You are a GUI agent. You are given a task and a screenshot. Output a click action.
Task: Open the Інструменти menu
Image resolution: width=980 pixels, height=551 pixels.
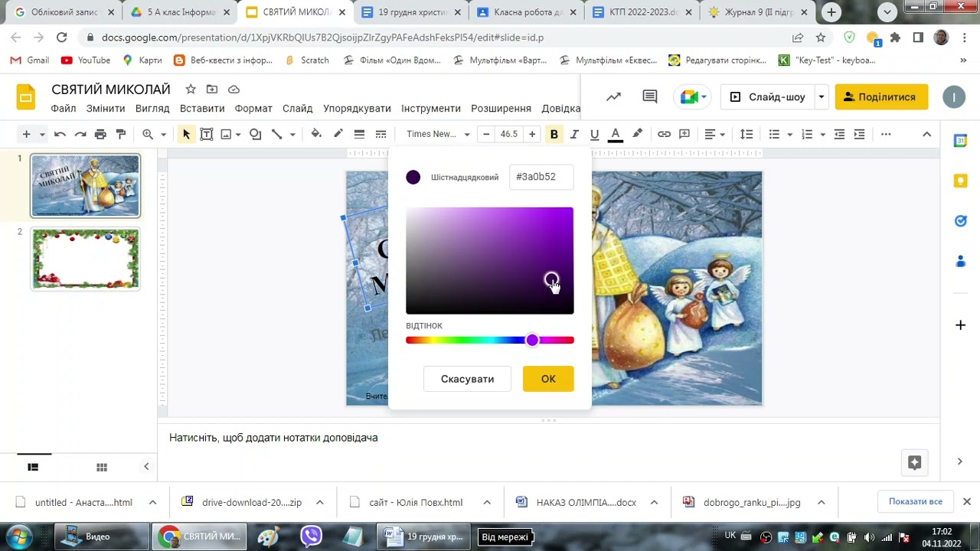point(431,109)
